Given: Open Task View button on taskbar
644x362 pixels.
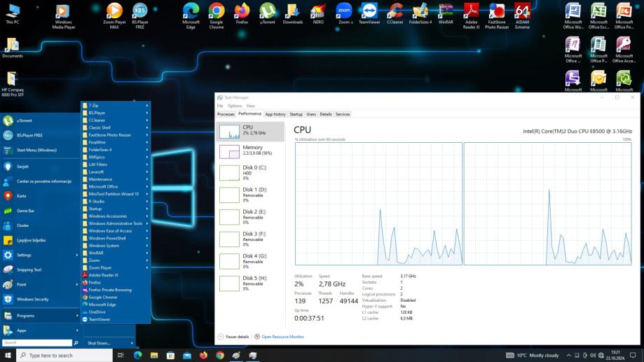Looking at the screenshot, I should 121,356.
